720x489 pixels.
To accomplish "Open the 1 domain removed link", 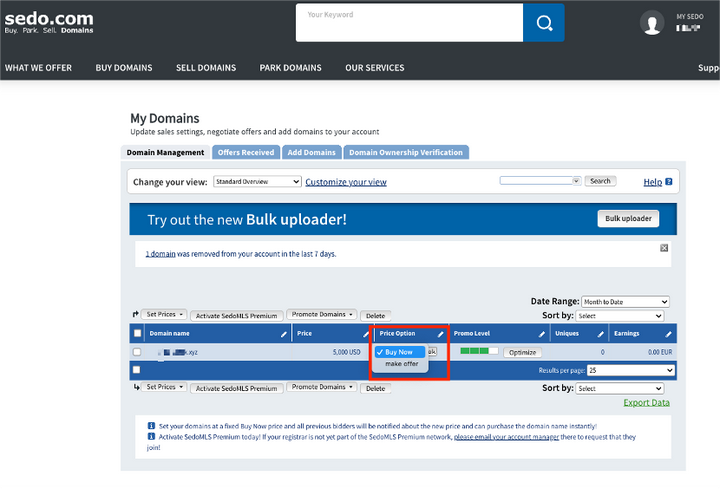I will coord(160,254).
